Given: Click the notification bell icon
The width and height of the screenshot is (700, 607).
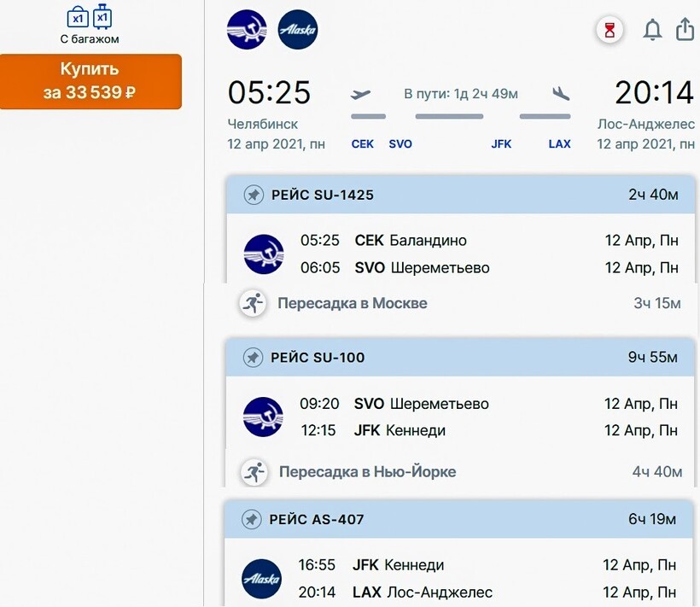Looking at the screenshot, I should (652, 30).
